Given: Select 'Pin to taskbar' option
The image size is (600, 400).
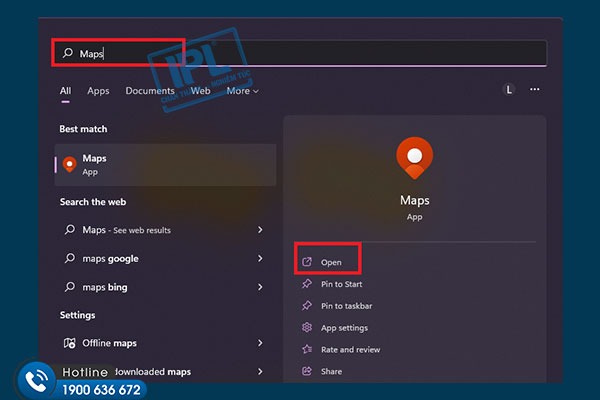Looking at the screenshot, I should pyautogui.click(x=346, y=306).
